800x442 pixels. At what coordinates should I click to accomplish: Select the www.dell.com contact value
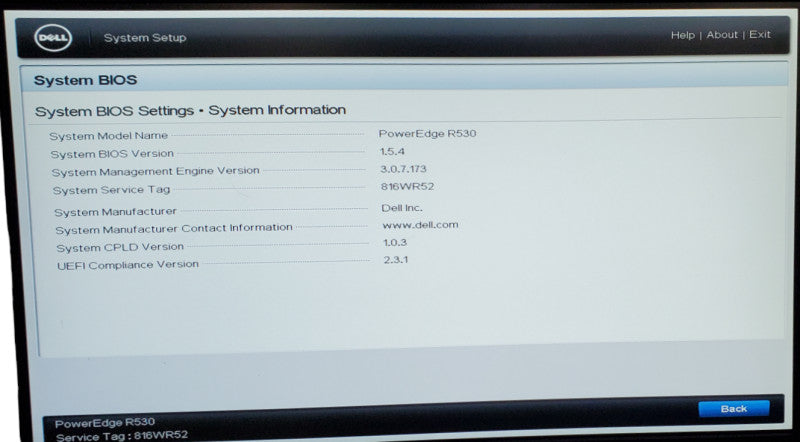pyautogui.click(x=420, y=225)
